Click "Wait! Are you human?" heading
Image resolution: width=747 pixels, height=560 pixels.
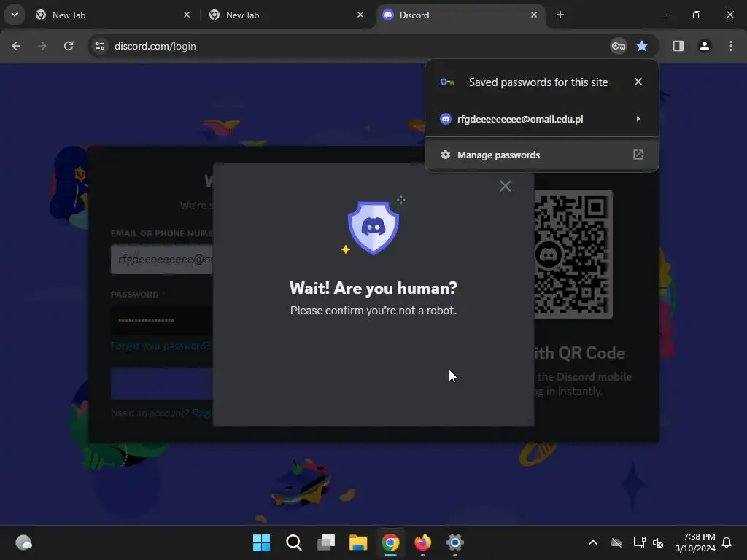click(x=373, y=288)
